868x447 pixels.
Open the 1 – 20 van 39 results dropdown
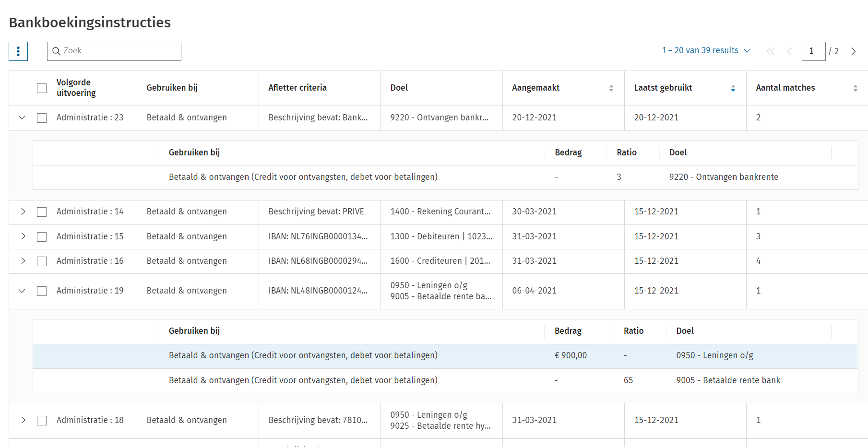(706, 51)
